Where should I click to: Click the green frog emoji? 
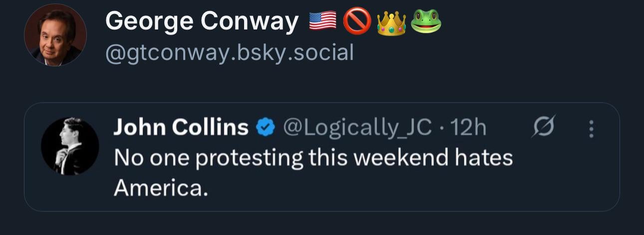(426, 21)
